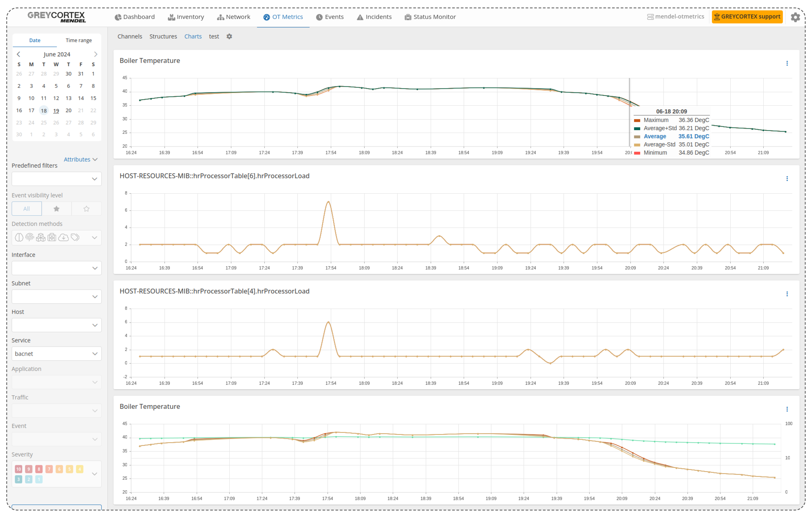
Task: Toggle severity level 10 badge
Action: click(18, 469)
